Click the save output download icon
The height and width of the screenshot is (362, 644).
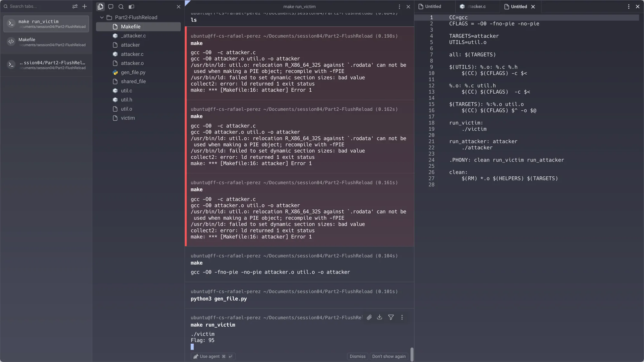pos(380,317)
